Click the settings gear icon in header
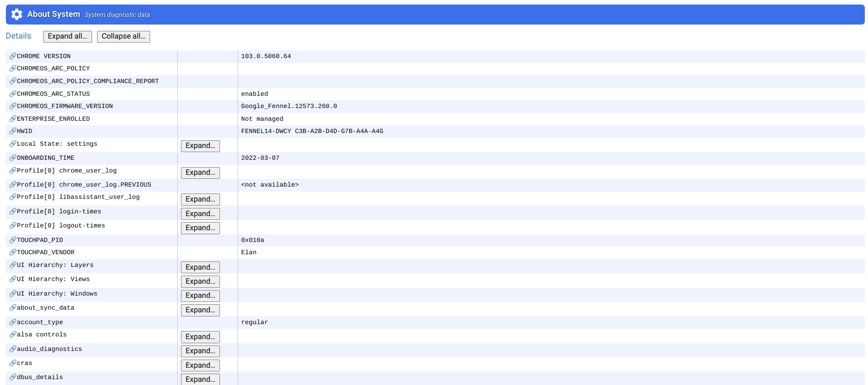The width and height of the screenshot is (868, 385). coord(17,15)
